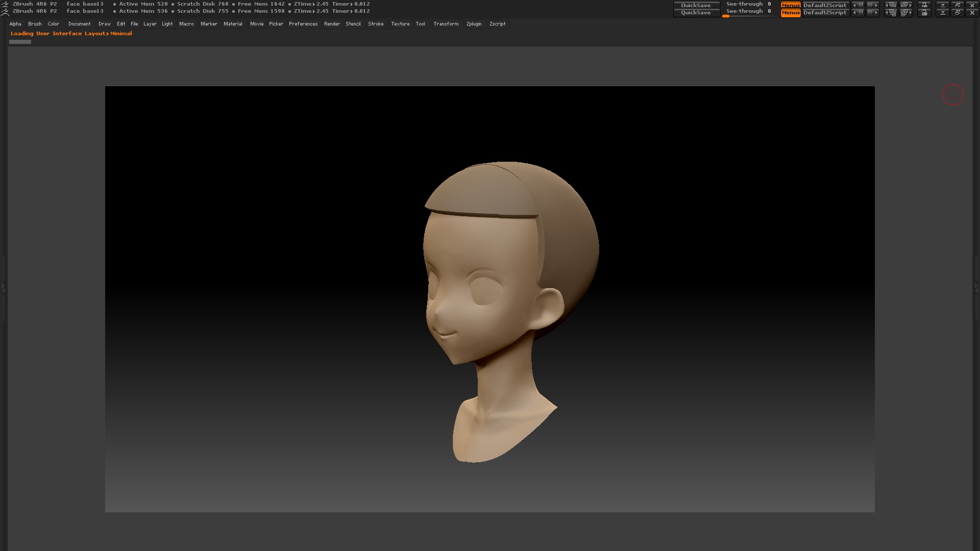
Task: Click the hide-to-tray arrow icon
Action: coord(943,12)
